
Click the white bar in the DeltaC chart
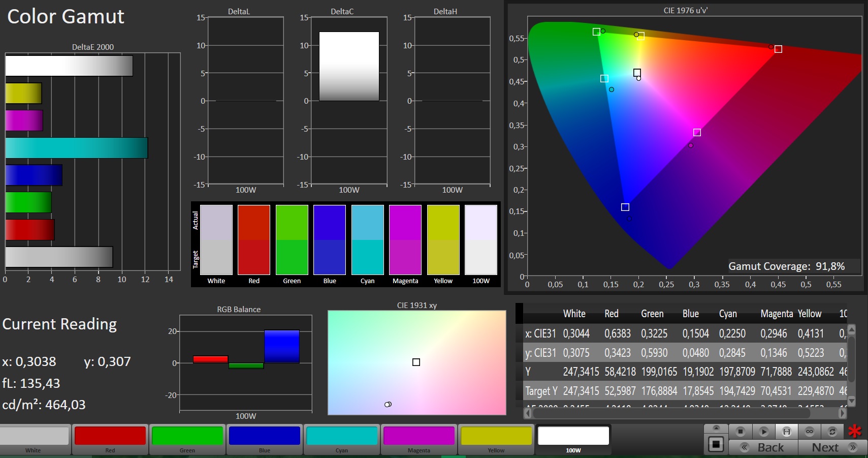[349, 66]
